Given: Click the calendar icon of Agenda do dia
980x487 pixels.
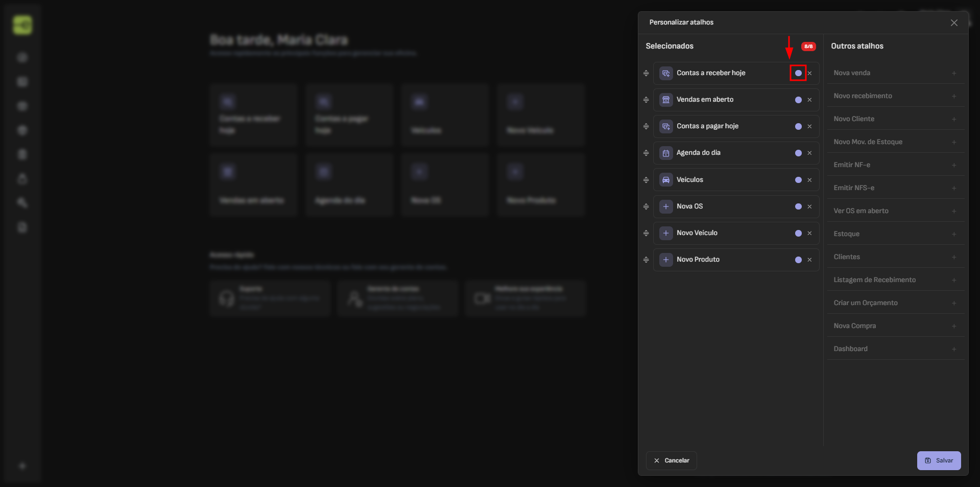Looking at the screenshot, I should point(666,153).
